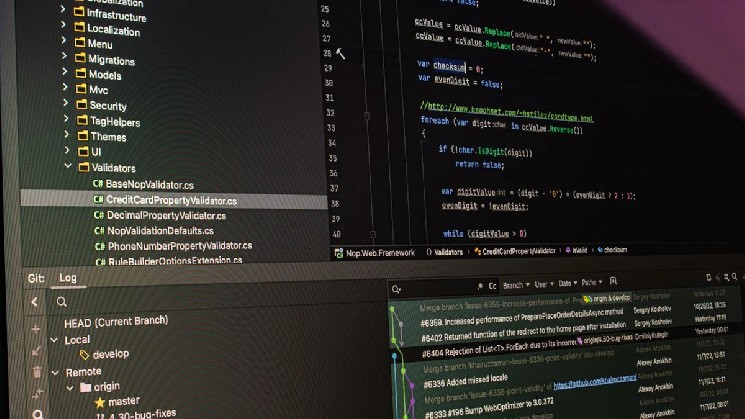Expand the Themes folder
The width and height of the screenshot is (745, 419).
tap(67, 134)
